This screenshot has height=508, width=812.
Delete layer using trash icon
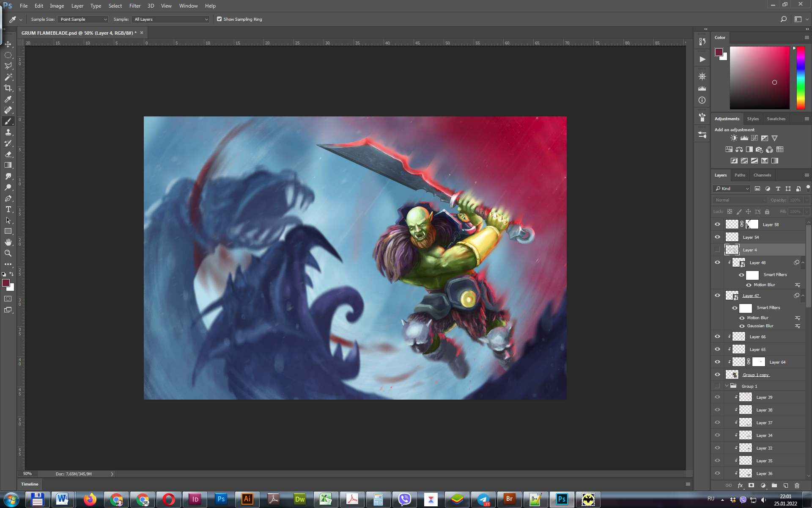coord(797,486)
